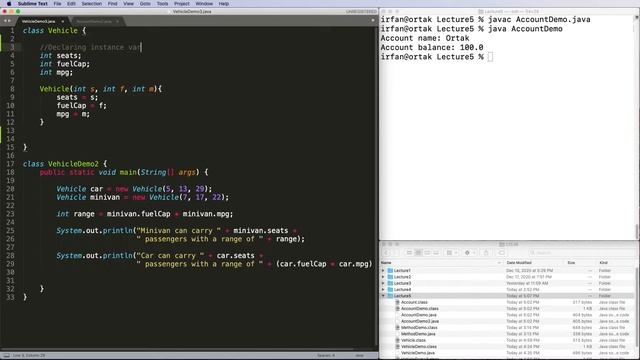Click 'class VehicleDemo2 {' code line
The image size is (640, 360).
(x=65, y=164)
